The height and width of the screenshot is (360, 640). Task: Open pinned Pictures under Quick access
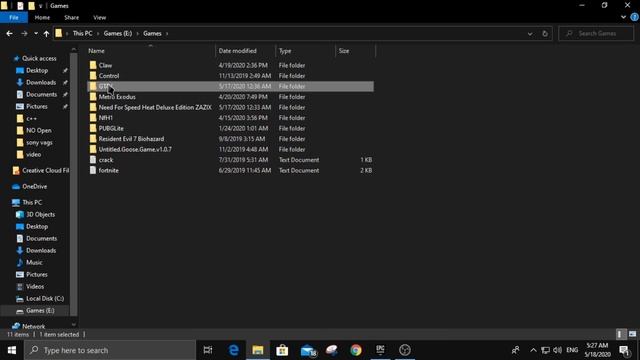point(37,107)
